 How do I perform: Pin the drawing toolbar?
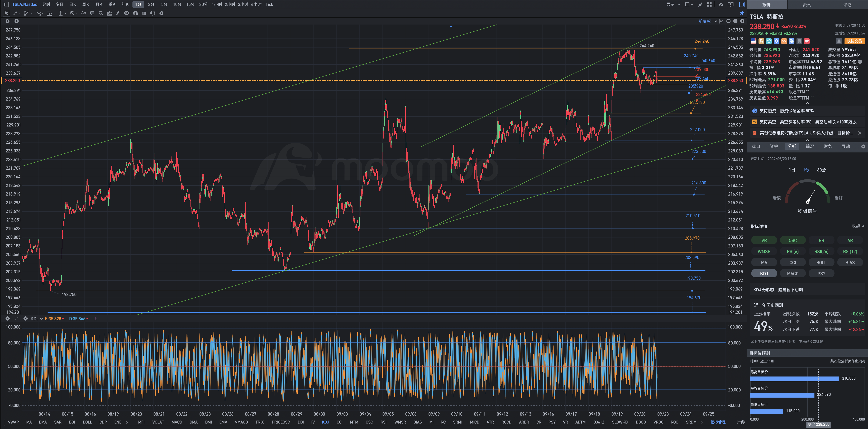point(742,13)
